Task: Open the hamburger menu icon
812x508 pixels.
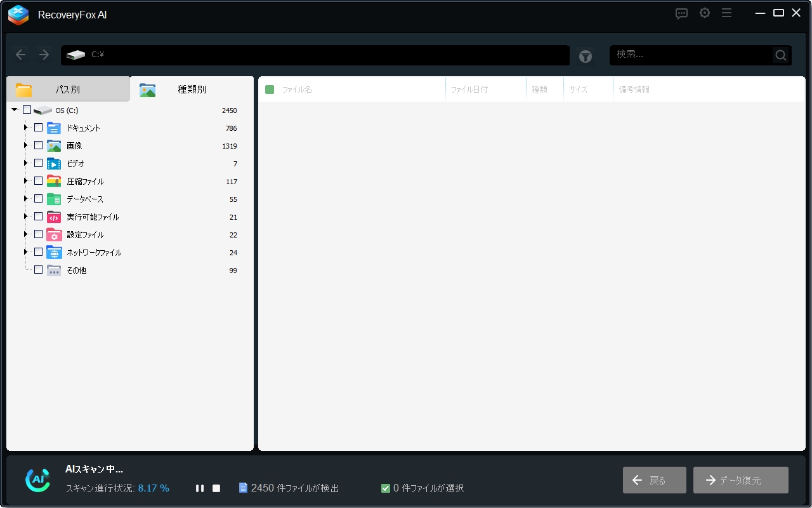Action: (x=726, y=13)
